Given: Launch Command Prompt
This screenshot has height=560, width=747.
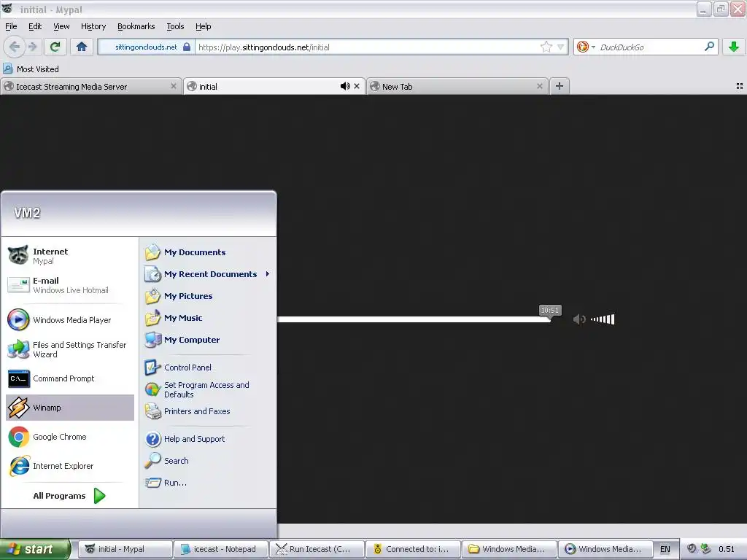Looking at the screenshot, I should [x=69, y=378].
